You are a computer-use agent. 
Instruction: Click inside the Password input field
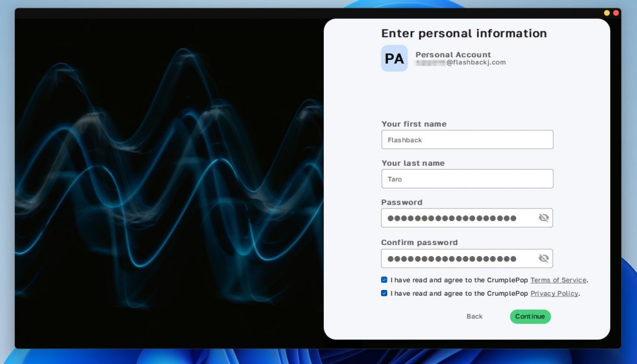tap(467, 218)
